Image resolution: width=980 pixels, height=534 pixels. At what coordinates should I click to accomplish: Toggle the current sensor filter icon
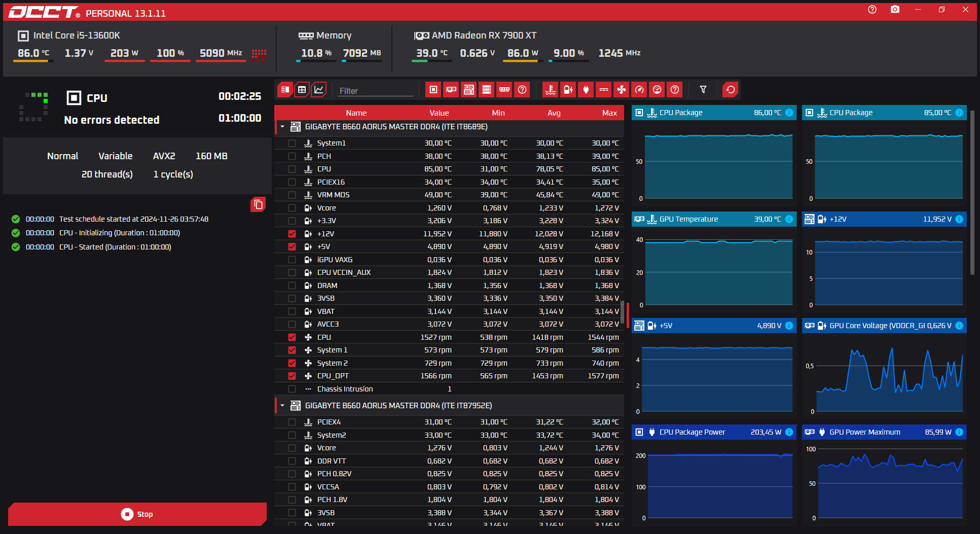tap(604, 90)
